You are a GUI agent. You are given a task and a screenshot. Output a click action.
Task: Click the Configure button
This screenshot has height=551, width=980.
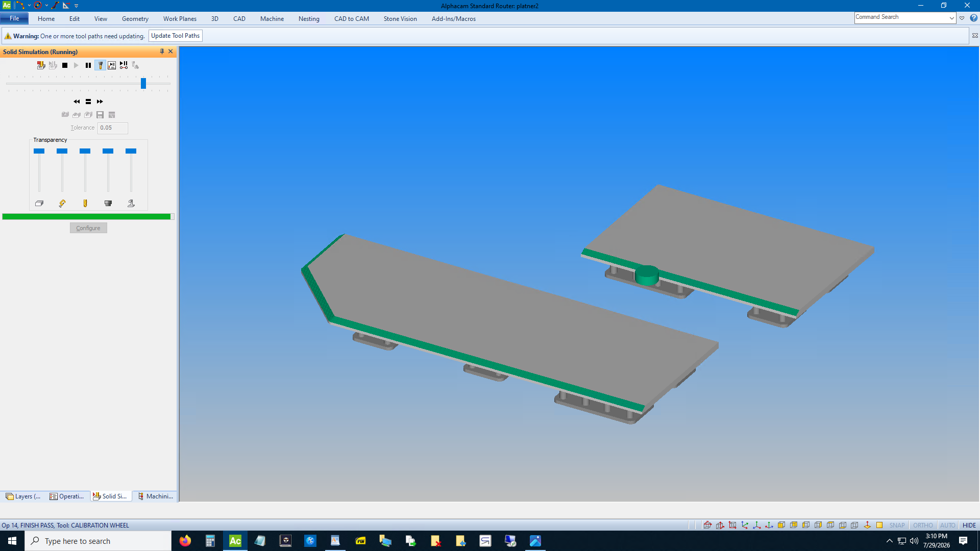point(88,228)
